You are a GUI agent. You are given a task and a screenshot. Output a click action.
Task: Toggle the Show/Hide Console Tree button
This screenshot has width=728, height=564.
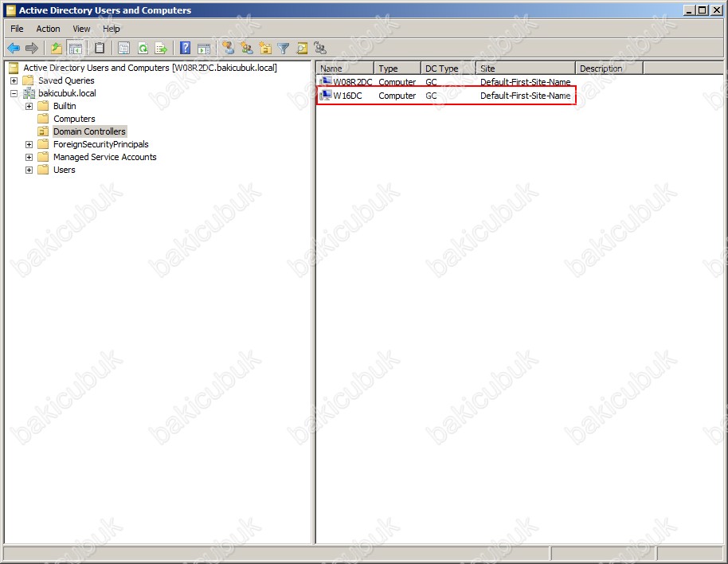point(75,48)
